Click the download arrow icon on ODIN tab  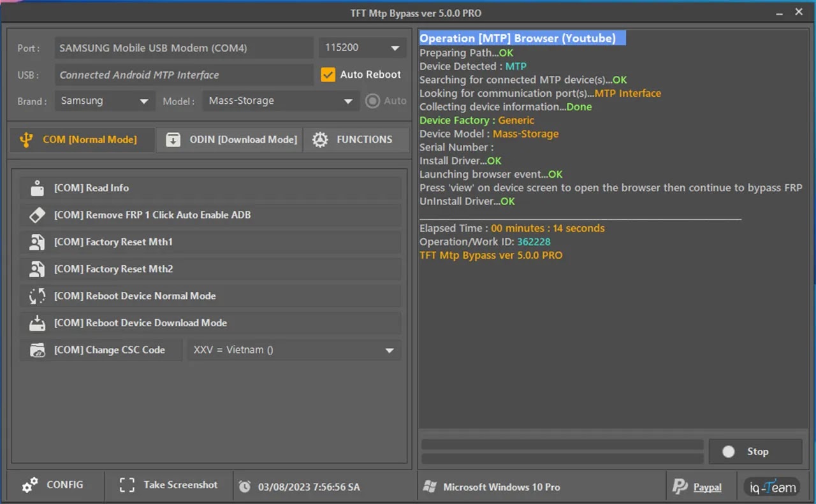[x=173, y=140]
